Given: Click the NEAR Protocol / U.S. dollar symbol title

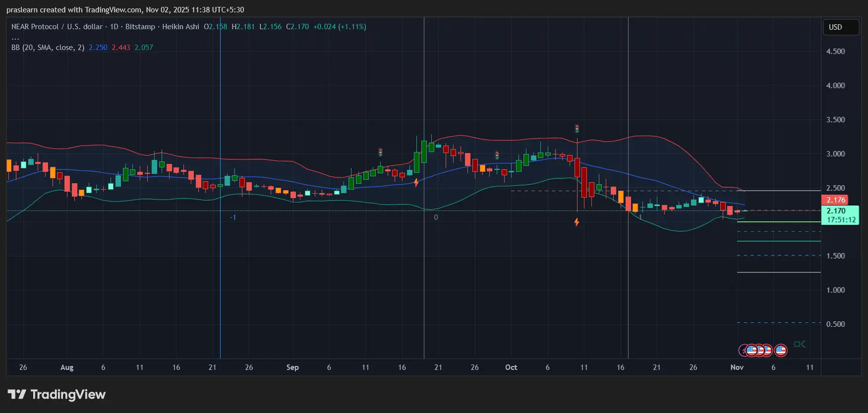Looking at the screenshot, I should [x=57, y=27].
